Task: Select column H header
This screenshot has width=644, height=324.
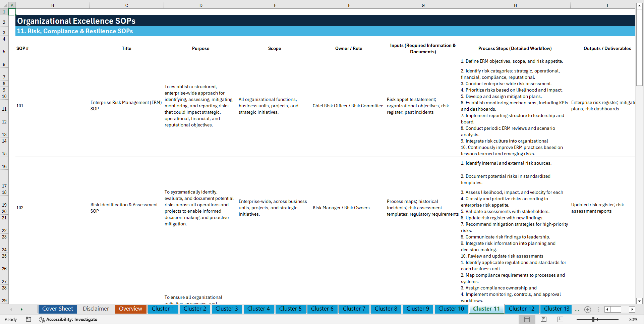Action: [x=515, y=5]
